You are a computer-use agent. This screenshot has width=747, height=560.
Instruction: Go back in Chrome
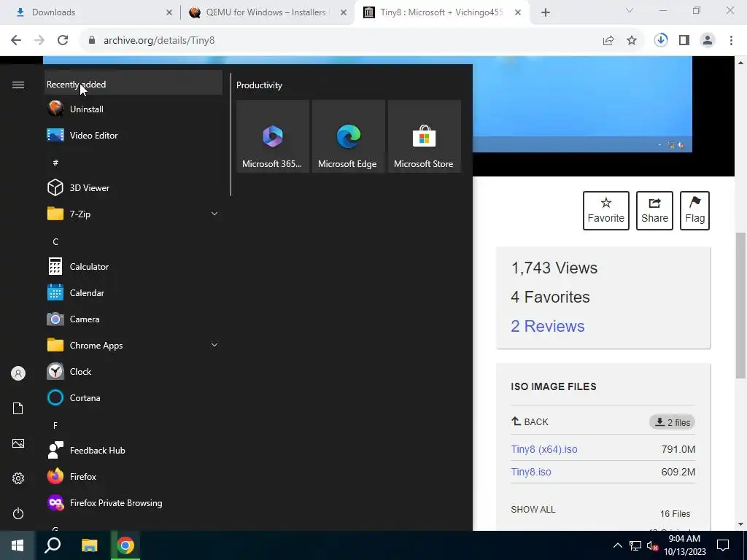click(16, 41)
